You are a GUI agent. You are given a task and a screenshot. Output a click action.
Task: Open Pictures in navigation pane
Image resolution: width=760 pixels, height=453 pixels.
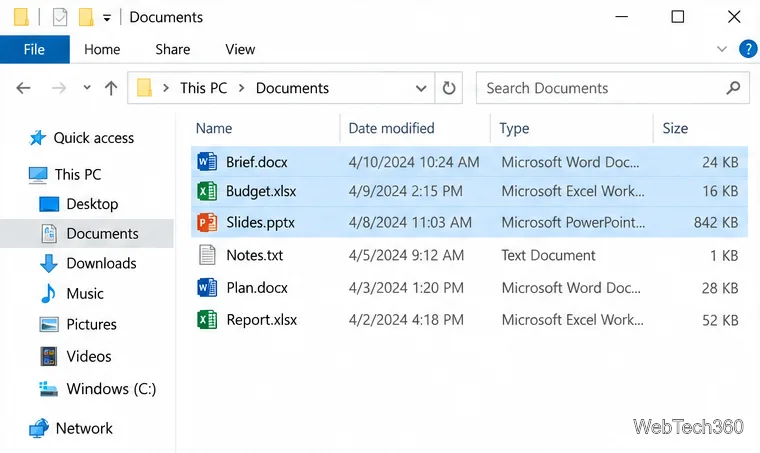click(x=91, y=324)
